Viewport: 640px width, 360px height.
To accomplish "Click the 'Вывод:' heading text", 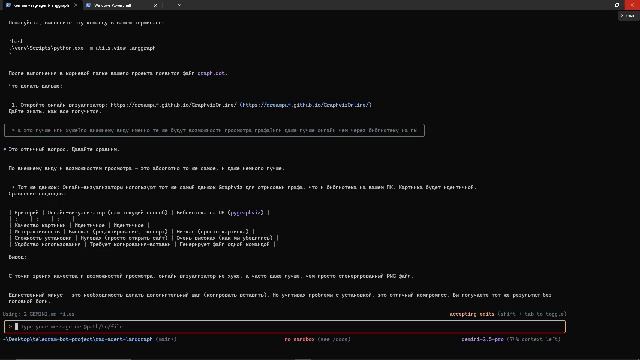I will (18, 257).
